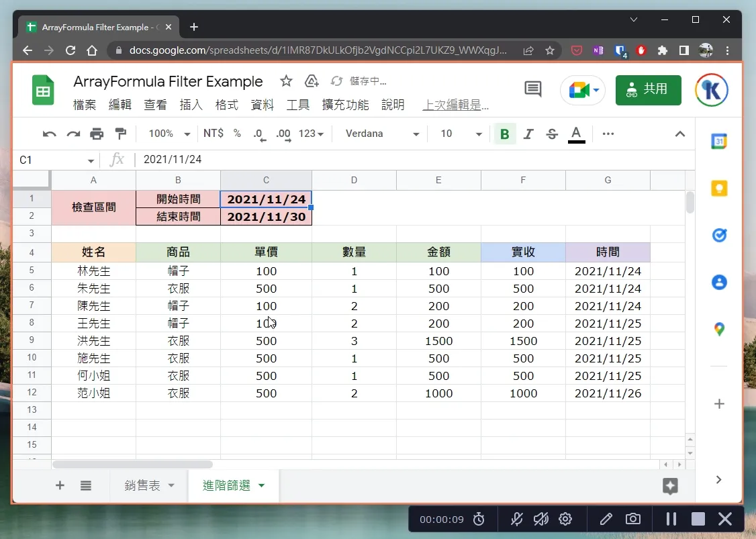Toggle bold formatting
The image size is (756, 539).
click(504, 134)
